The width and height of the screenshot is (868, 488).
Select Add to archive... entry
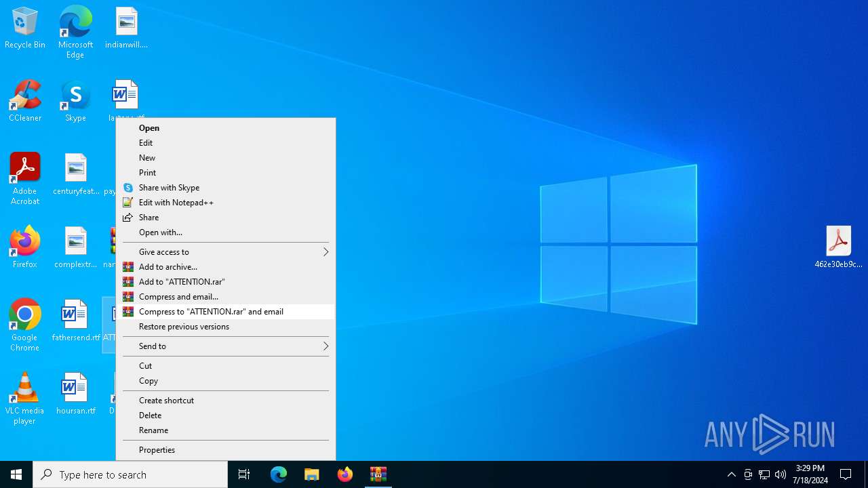coord(226,267)
